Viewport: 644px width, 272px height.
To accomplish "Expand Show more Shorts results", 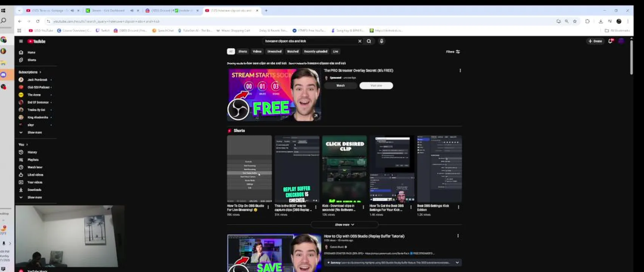I will (x=344, y=225).
